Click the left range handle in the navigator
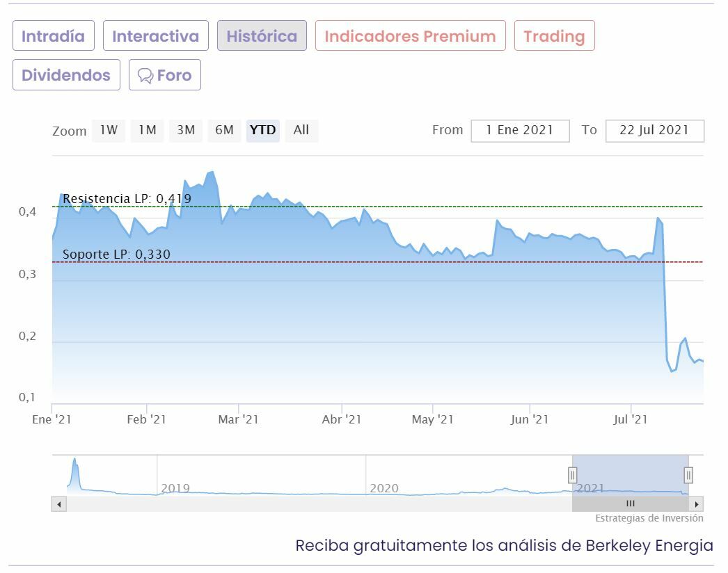The width and height of the screenshot is (728, 573). point(572,475)
